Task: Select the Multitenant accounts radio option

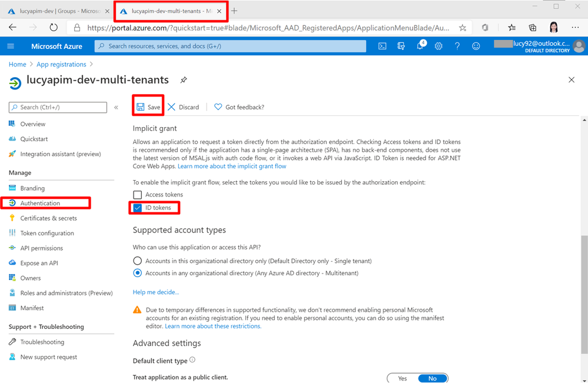Action: click(138, 273)
